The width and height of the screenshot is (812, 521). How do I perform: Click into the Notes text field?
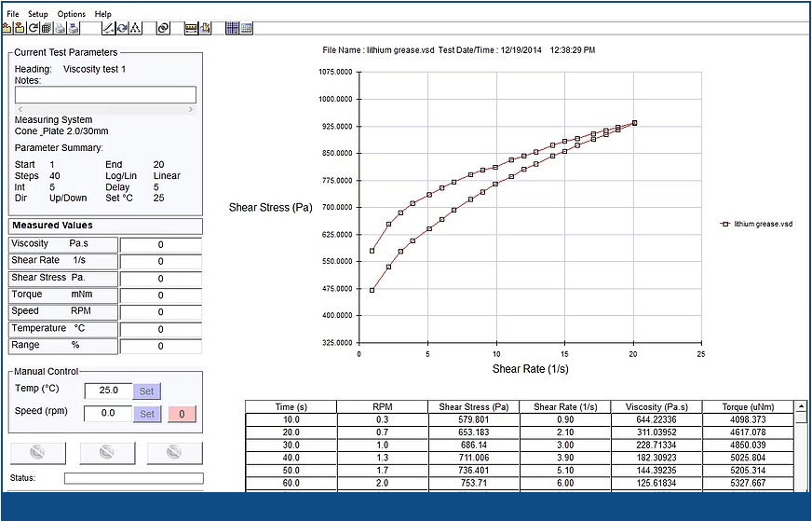(x=105, y=94)
